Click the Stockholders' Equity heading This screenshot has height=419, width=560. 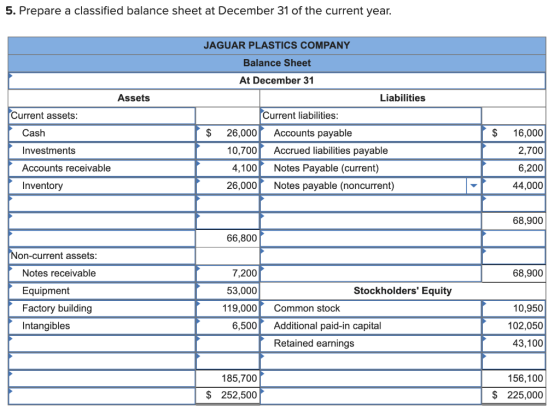(402, 291)
